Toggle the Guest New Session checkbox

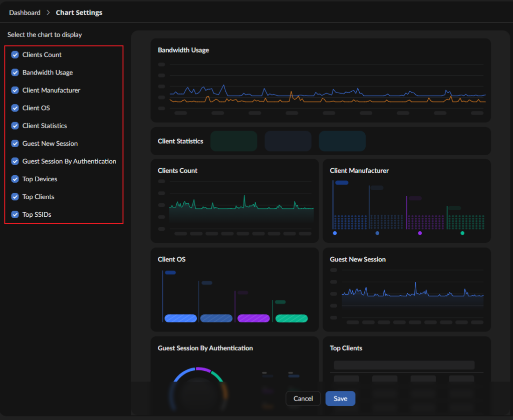point(15,144)
